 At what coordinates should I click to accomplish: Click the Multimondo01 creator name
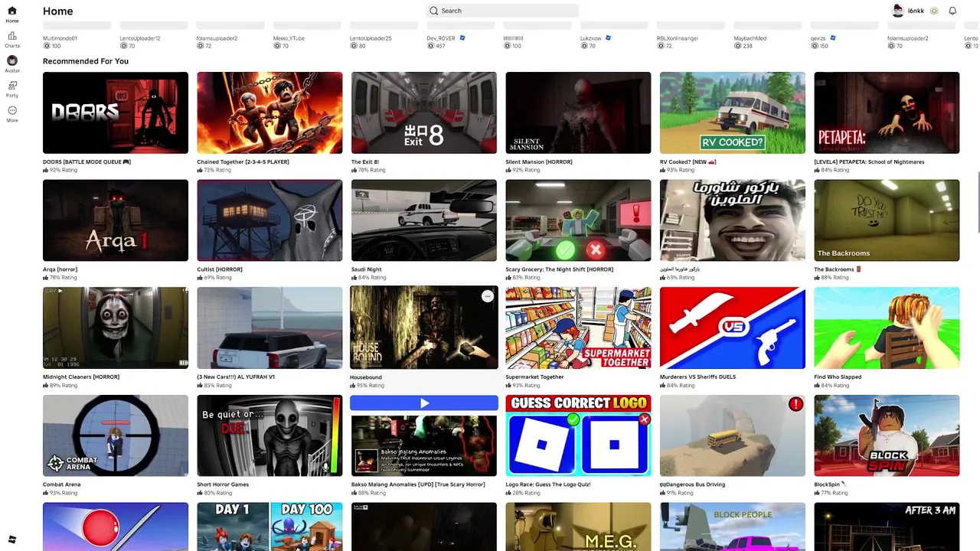coord(60,38)
